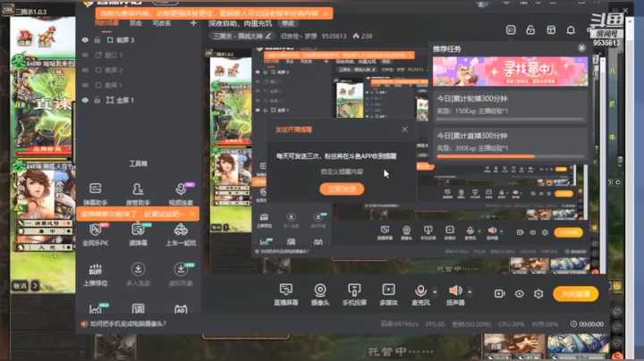Show the 截屏 1 source eye
The height and width of the screenshot is (361, 644).
pos(85,85)
